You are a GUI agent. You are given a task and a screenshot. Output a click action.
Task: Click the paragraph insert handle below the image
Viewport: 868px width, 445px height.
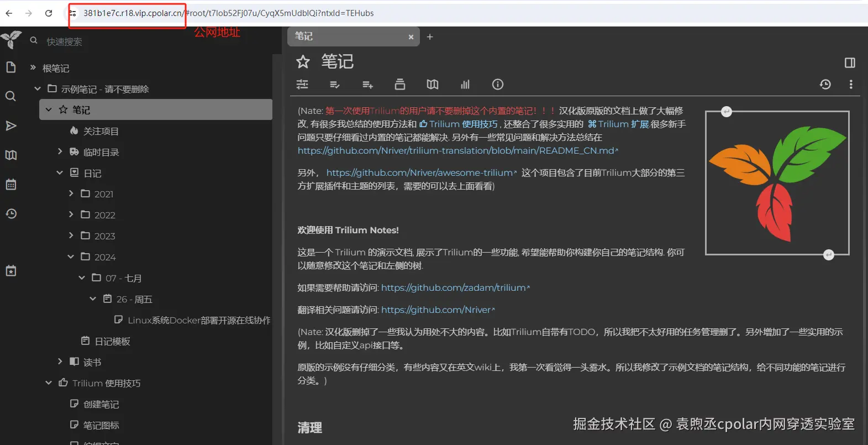(828, 255)
